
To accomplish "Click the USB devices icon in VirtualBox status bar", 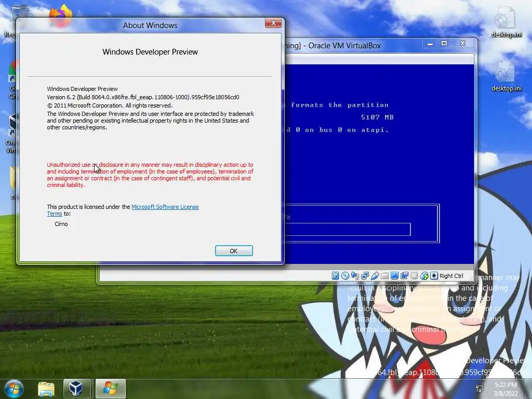I will pos(375,276).
